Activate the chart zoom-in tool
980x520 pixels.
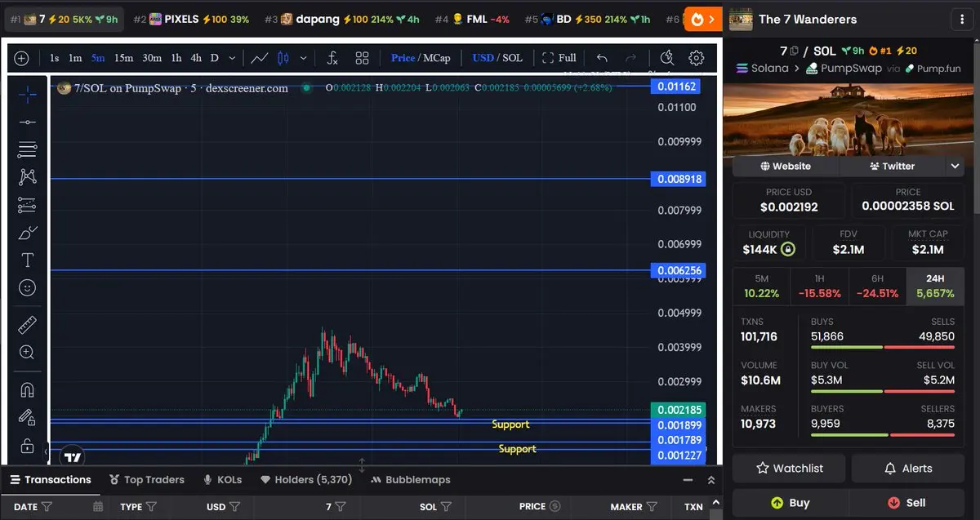coord(27,353)
